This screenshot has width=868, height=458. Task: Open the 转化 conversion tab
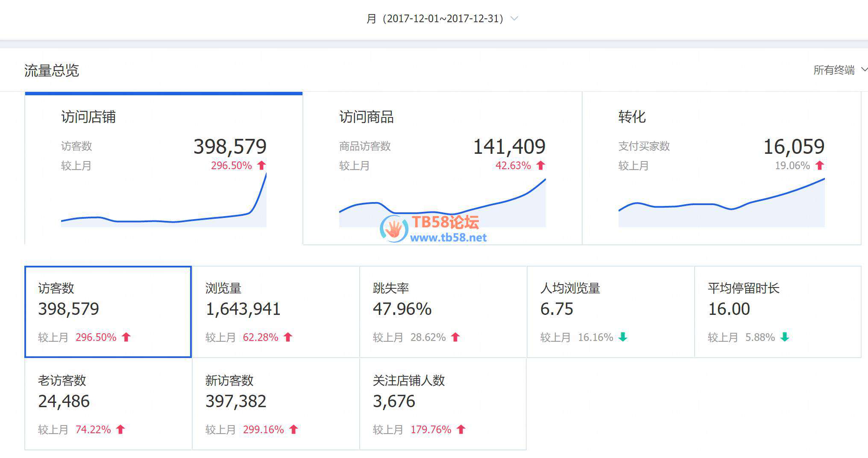[x=721, y=168]
